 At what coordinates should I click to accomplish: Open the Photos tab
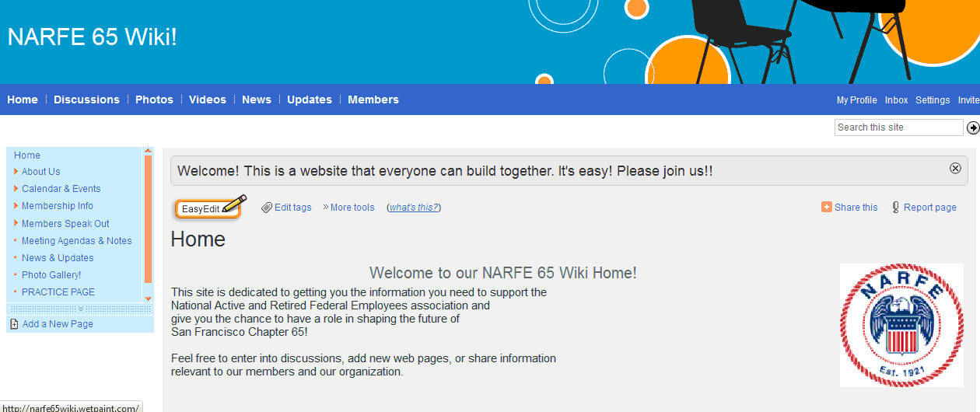click(154, 100)
